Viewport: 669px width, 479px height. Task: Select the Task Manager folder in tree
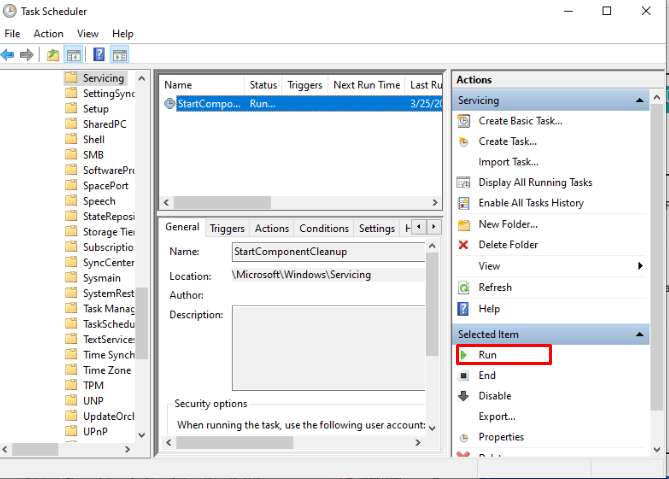(x=108, y=309)
